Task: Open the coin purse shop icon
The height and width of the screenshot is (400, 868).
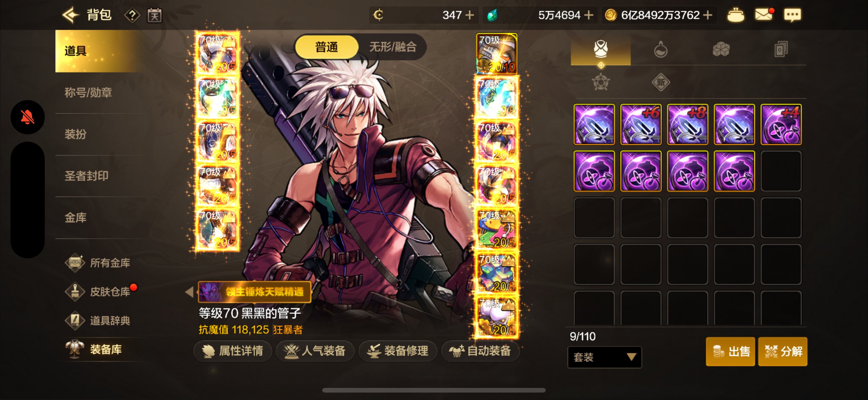Action: point(735,16)
